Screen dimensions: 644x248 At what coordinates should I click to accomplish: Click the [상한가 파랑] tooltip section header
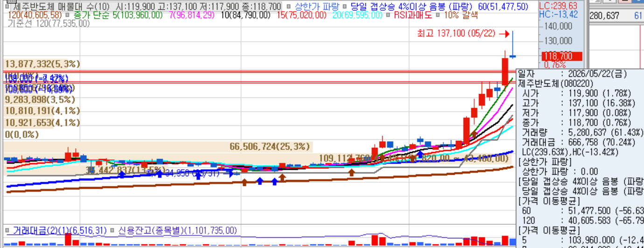pos(545,162)
